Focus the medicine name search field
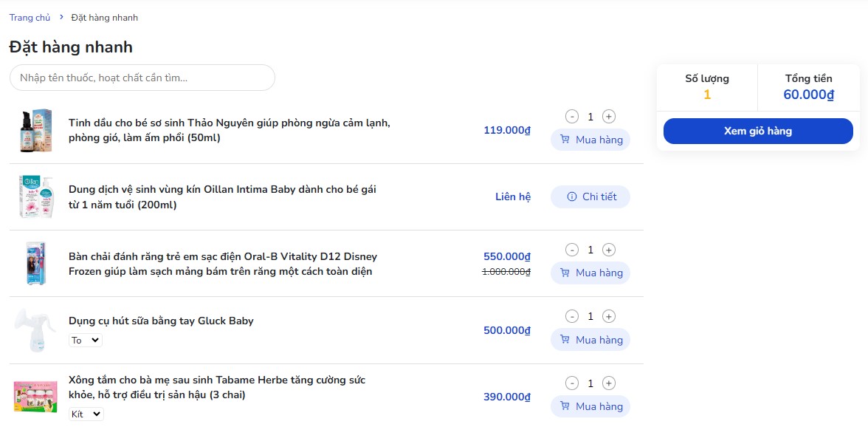Screen dimensions: 868x427 [142, 78]
